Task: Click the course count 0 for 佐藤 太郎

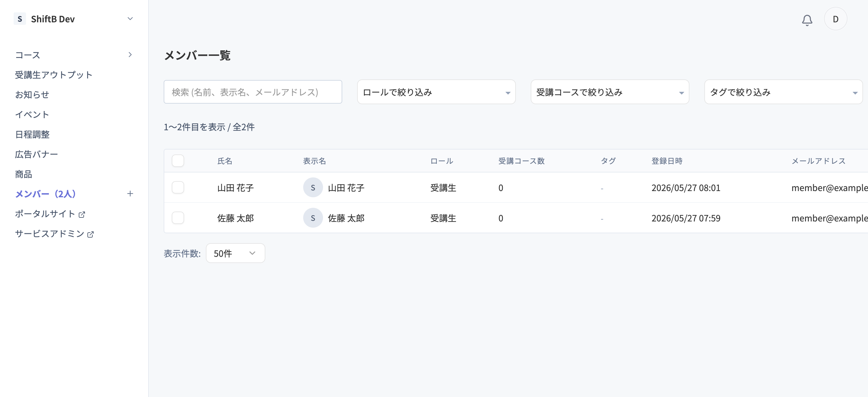Action: (501, 218)
